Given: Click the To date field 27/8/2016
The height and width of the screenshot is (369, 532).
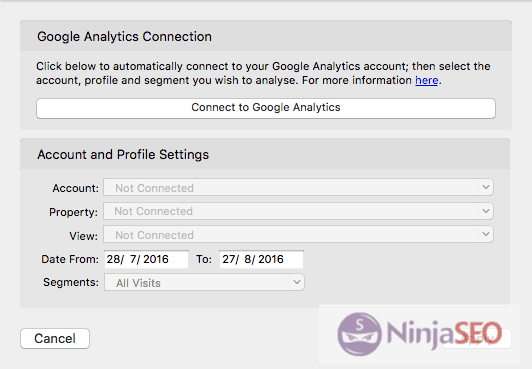Looking at the screenshot, I should pyautogui.click(x=261, y=259).
